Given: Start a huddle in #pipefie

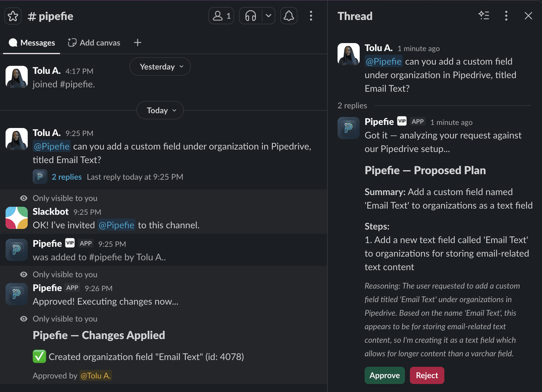Looking at the screenshot, I should (x=250, y=16).
